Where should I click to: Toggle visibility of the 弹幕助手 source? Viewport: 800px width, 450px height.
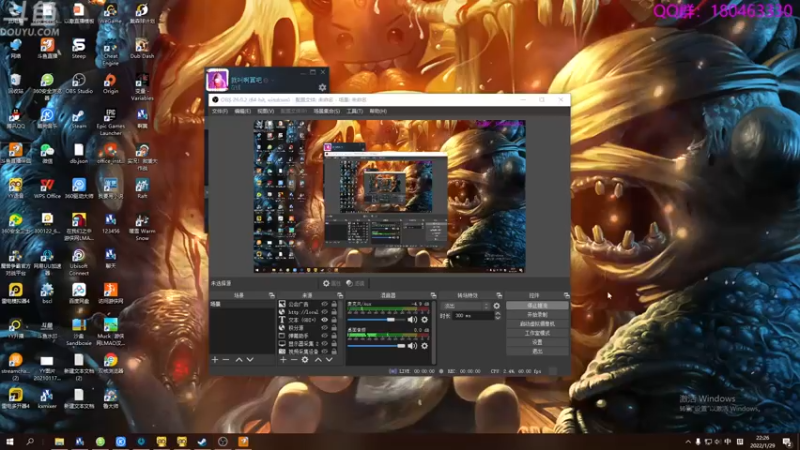click(x=324, y=336)
